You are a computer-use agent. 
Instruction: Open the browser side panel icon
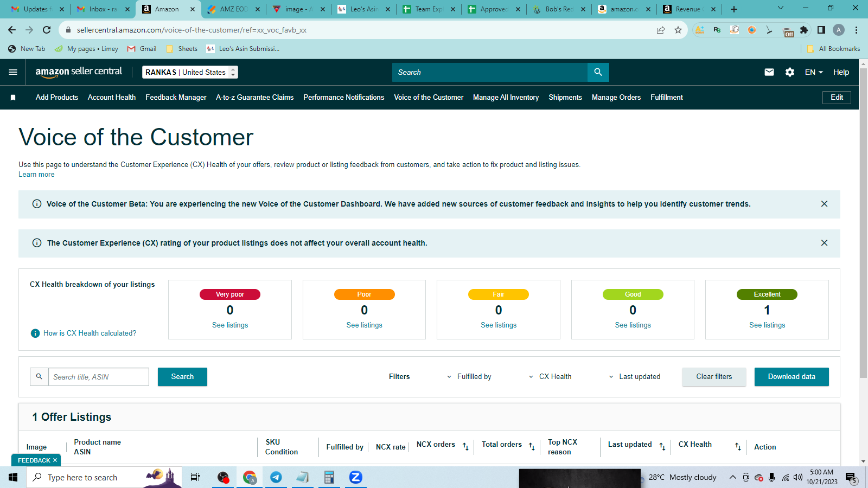click(821, 30)
